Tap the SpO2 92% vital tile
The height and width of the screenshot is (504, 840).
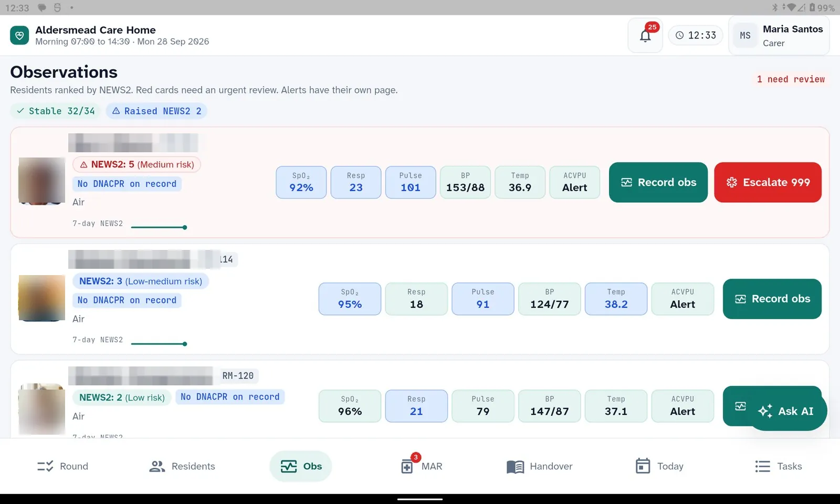pyautogui.click(x=301, y=182)
